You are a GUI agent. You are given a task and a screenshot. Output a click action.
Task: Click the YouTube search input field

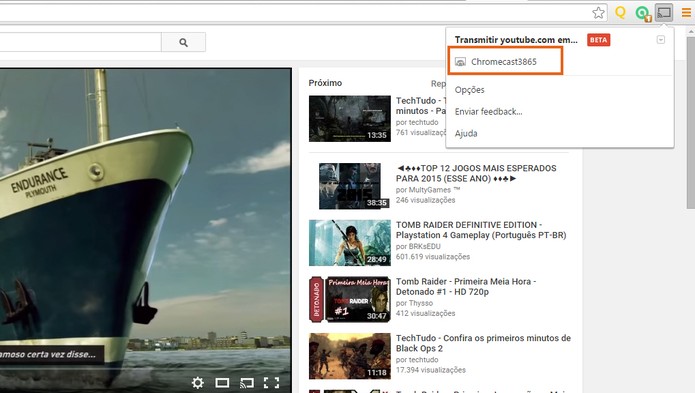[80, 42]
